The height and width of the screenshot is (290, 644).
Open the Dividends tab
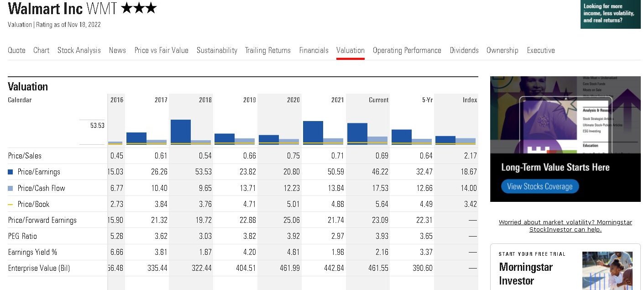click(x=464, y=50)
